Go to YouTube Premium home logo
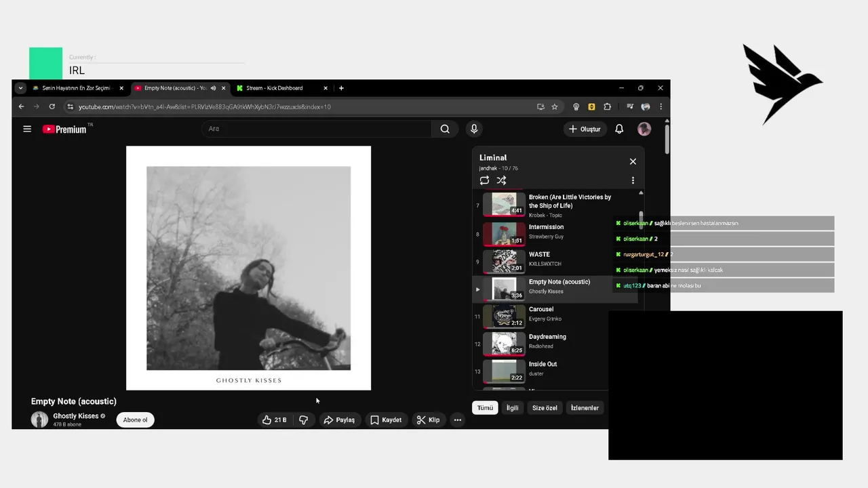This screenshot has height=488, width=868. pyautogui.click(x=65, y=129)
